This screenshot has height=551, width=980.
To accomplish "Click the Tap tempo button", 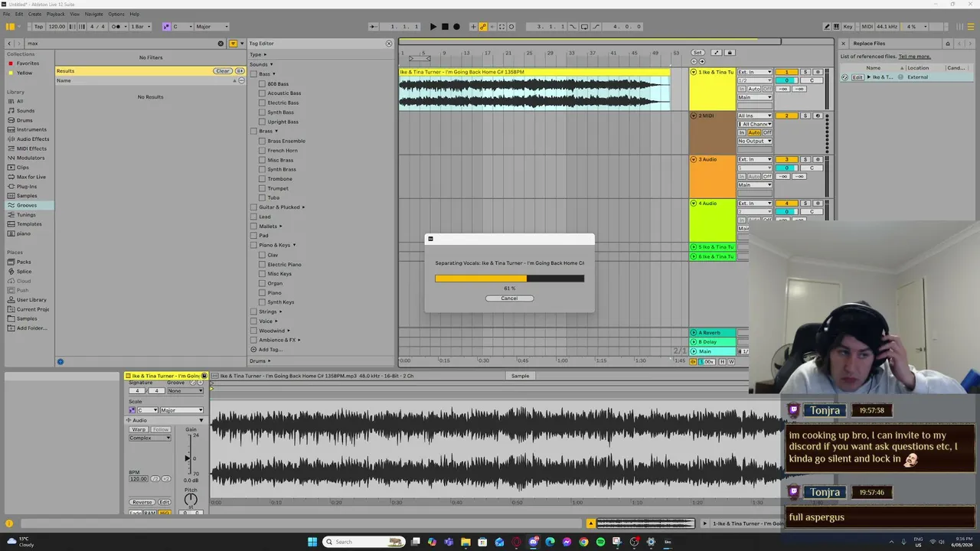I will (x=38, y=27).
